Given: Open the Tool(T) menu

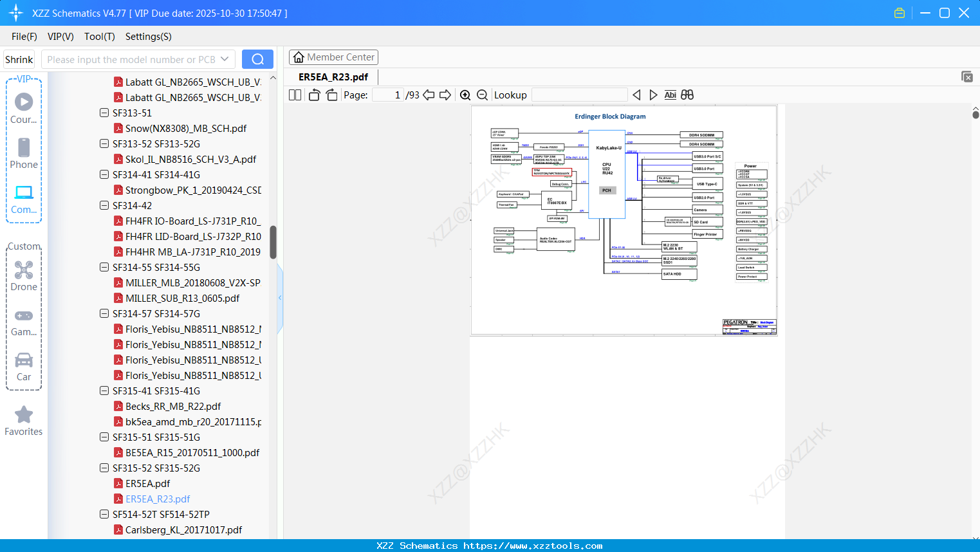Looking at the screenshot, I should pyautogui.click(x=100, y=37).
